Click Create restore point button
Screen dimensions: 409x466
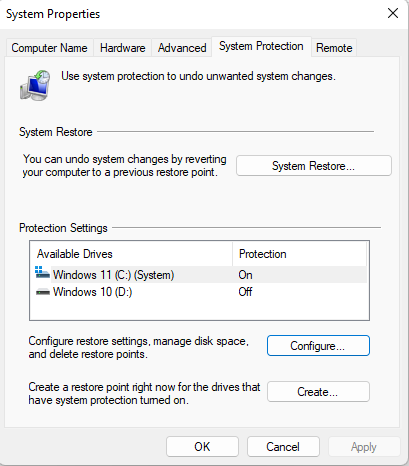pyautogui.click(x=318, y=392)
